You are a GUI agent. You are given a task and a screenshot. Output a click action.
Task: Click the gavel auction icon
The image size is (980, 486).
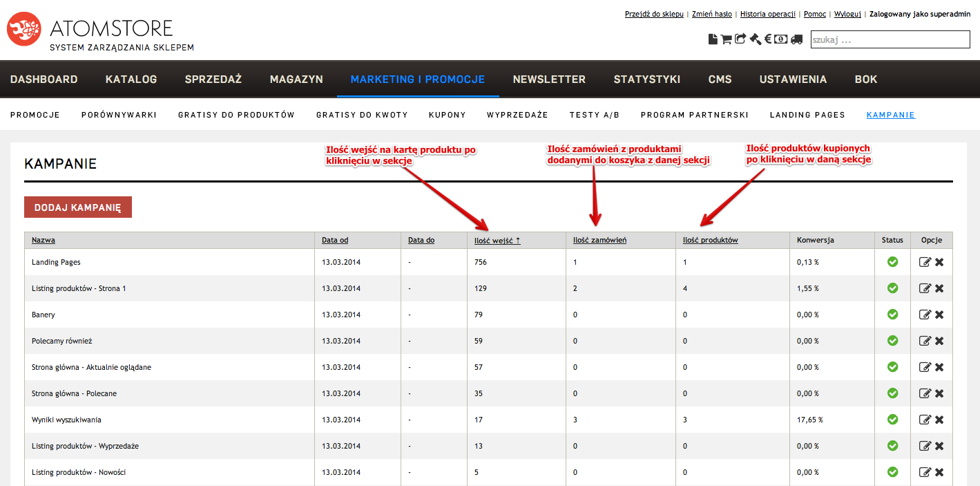pyautogui.click(x=755, y=39)
